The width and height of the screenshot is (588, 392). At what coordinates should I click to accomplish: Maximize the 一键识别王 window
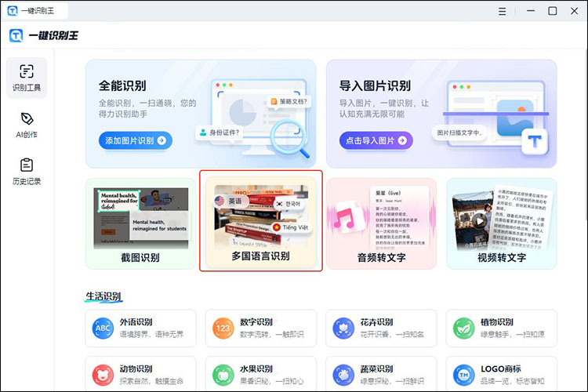click(553, 11)
